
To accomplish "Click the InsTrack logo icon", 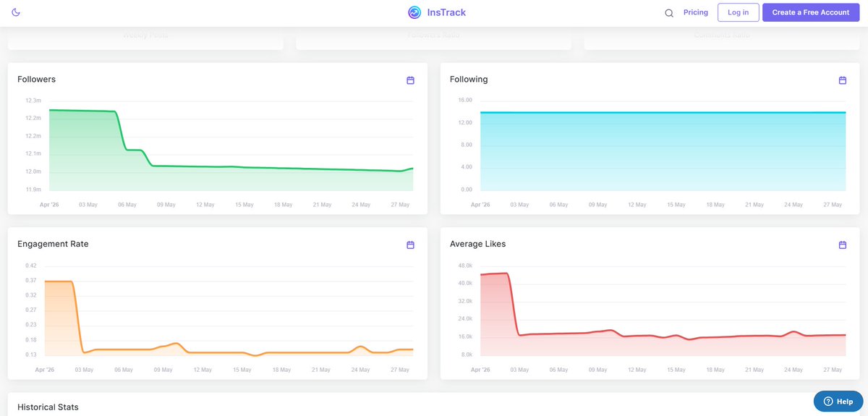I will [414, 12].
